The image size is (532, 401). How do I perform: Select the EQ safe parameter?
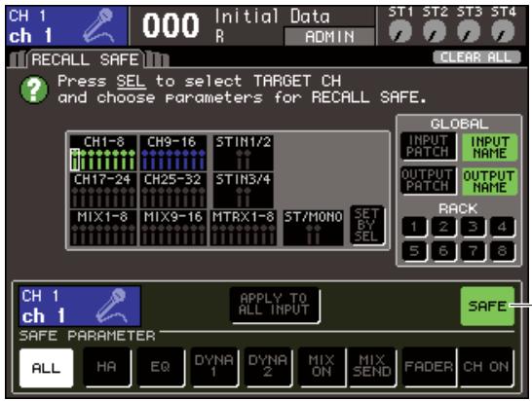tap(160, 367)
